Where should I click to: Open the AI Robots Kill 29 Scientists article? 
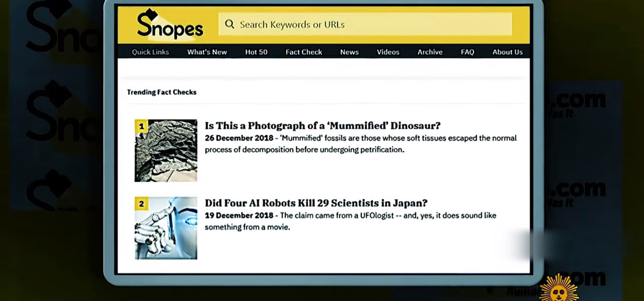tap(316, 203)
